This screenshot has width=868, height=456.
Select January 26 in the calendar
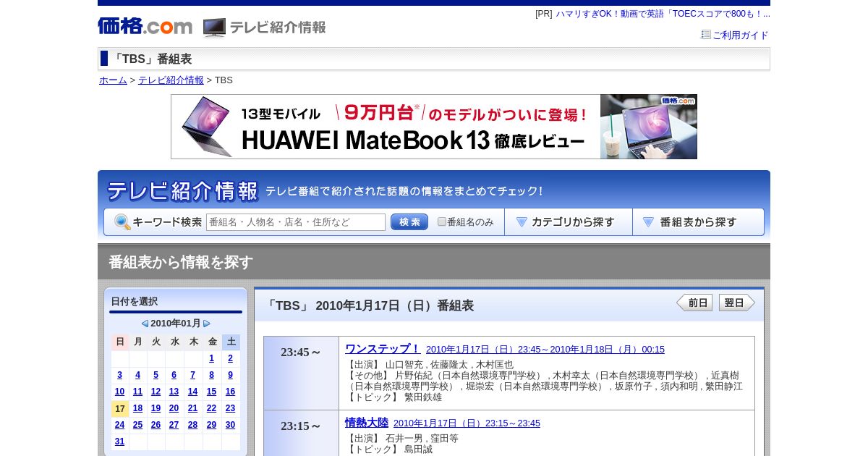156,425
